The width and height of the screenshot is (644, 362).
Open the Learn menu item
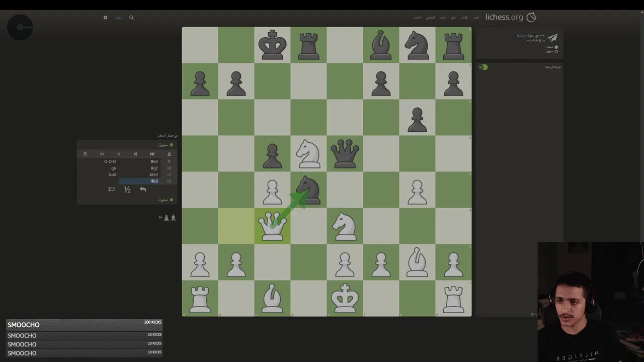[x=453, y=18]
